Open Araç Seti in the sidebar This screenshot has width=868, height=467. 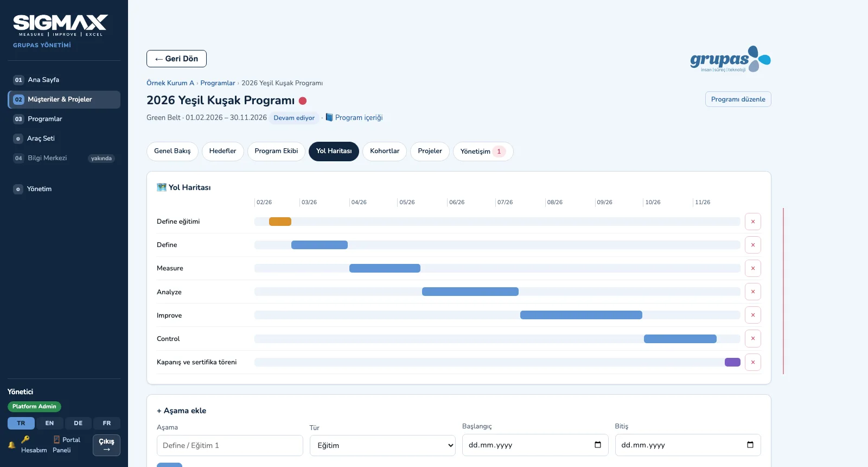64,138
